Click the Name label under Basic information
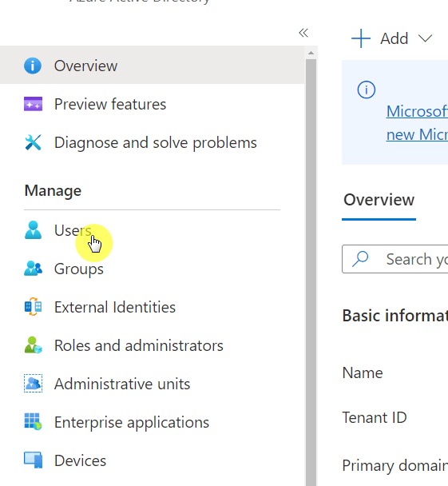The image size is (448, 486). click(x=363, y=372)
